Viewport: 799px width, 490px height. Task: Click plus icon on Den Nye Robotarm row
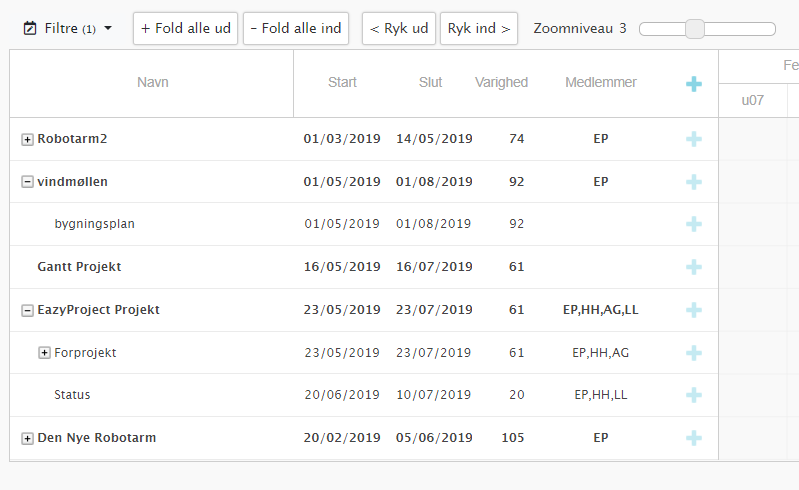click(x=694, y=438)
